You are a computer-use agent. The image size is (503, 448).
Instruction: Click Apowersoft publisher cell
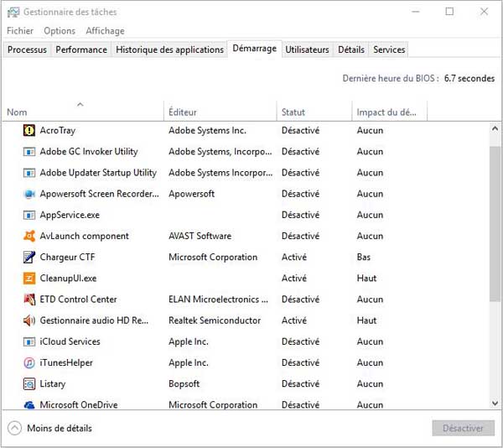click(x=191, y=194)
